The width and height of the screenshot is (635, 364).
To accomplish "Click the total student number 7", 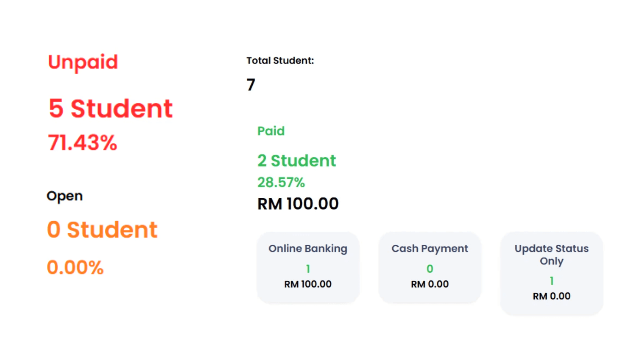I will [x=251, y=85].
